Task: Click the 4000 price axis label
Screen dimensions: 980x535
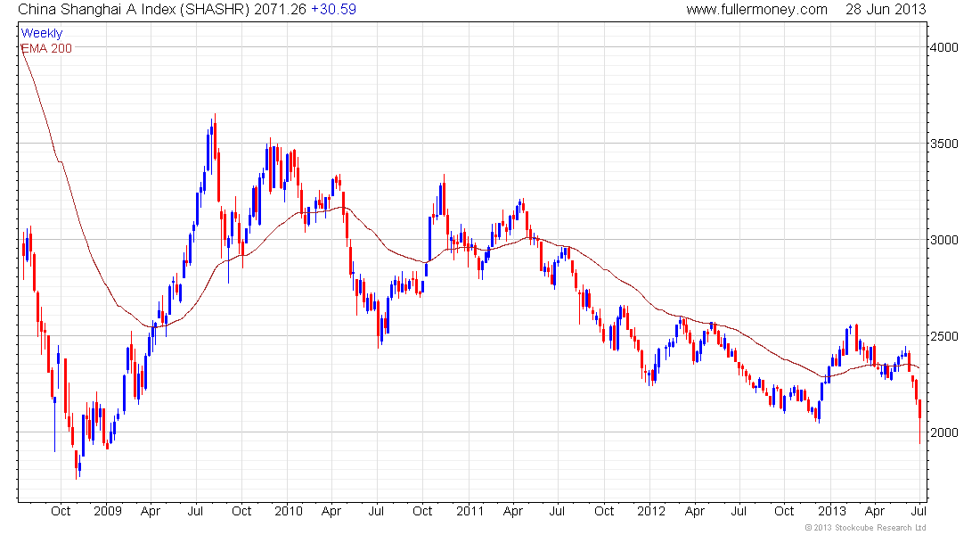Action: (943, 47)
